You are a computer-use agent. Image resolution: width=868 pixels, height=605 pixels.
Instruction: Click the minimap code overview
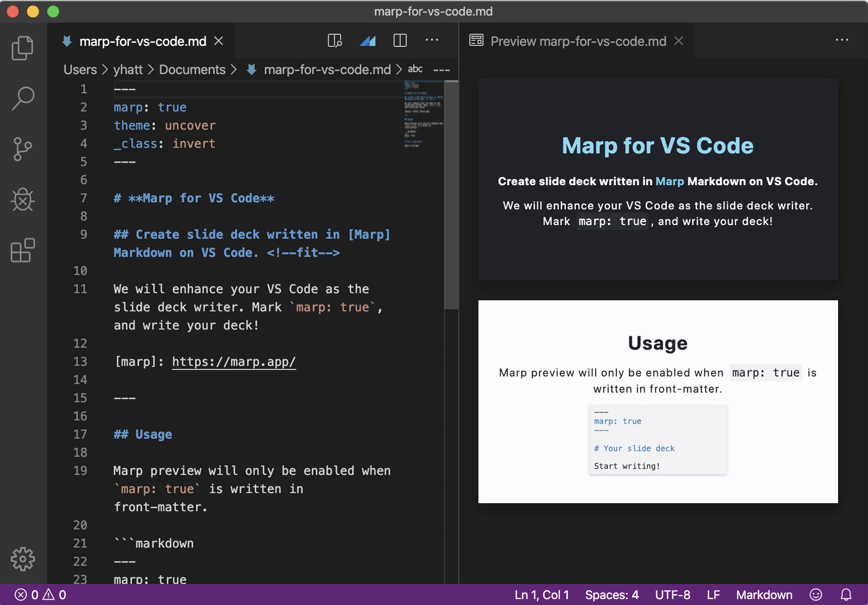coord(424,115)
